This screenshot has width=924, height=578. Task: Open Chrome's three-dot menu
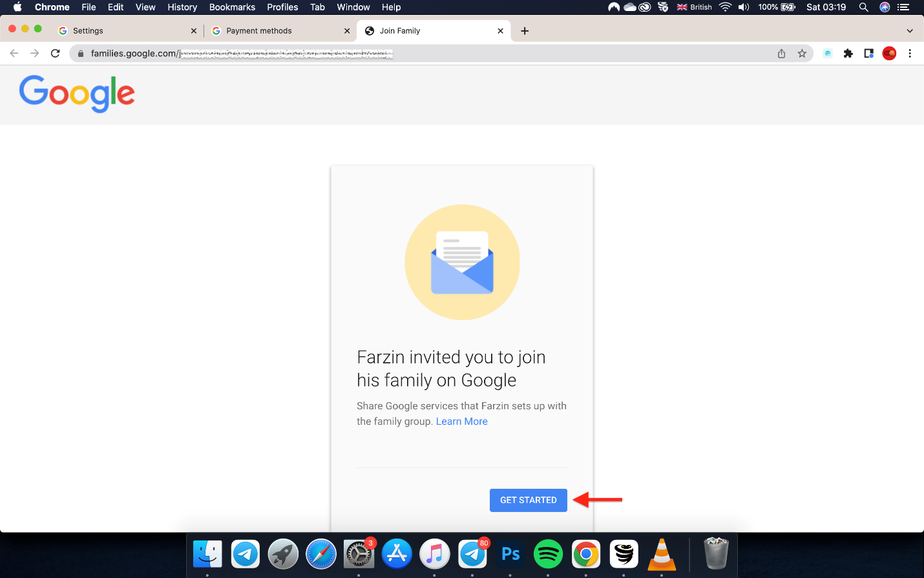pos(910,54)
